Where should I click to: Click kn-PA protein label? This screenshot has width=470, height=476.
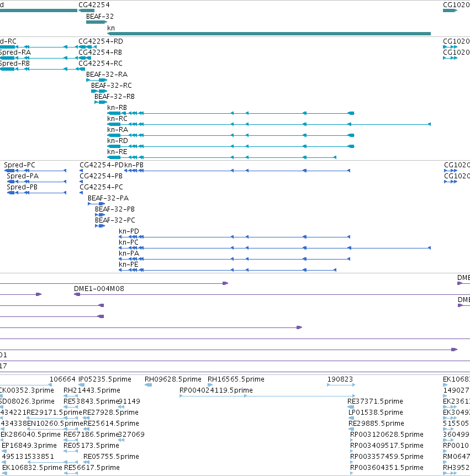click(129, 253)
